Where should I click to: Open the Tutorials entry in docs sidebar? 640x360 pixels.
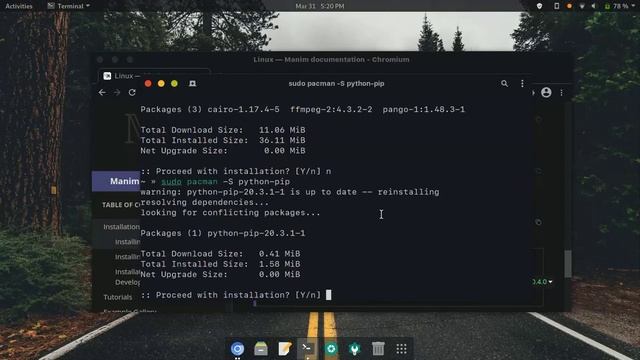118,297
